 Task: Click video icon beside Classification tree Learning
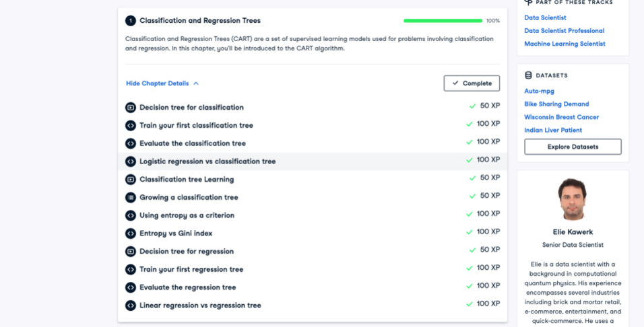[x=131, y=180]
